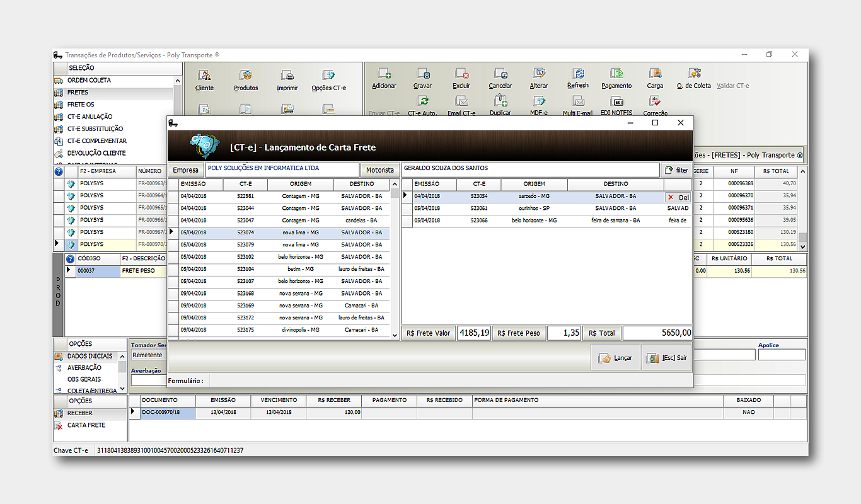
Task: Click the Motorista button
Action: tap(380, 170)
